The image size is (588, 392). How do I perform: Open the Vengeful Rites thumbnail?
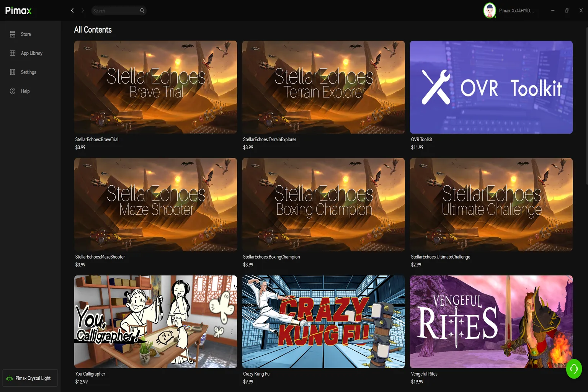[x=491, y=322]
